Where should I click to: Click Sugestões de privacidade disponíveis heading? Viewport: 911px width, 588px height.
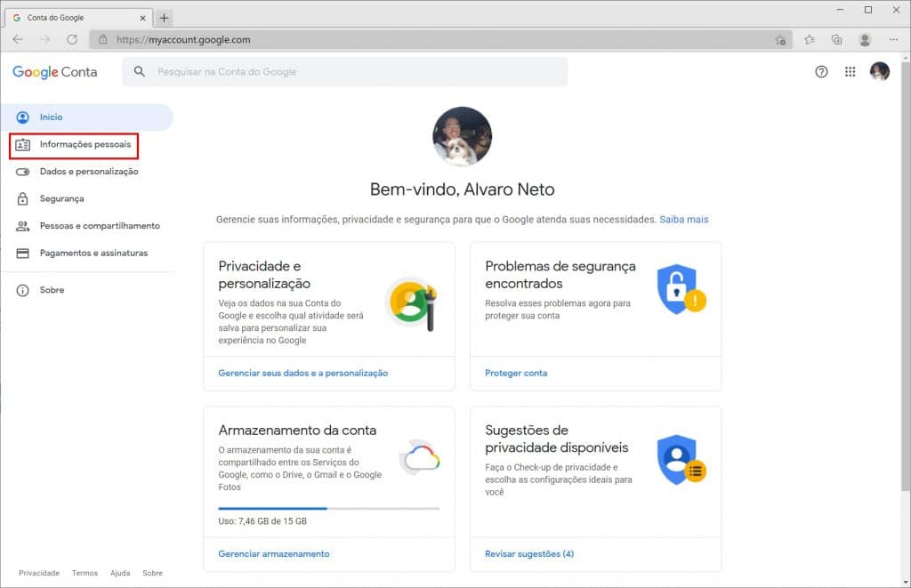pos(557,439)
